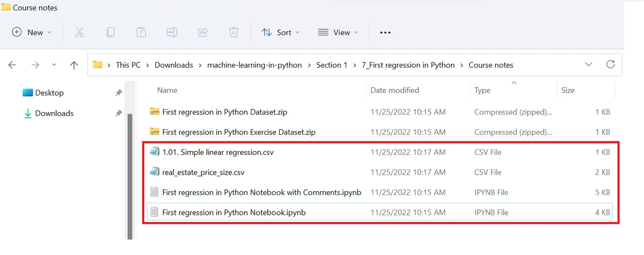Expand the address bar history chevron
This screenshot has width=644, height=255.
pos(590,64)
